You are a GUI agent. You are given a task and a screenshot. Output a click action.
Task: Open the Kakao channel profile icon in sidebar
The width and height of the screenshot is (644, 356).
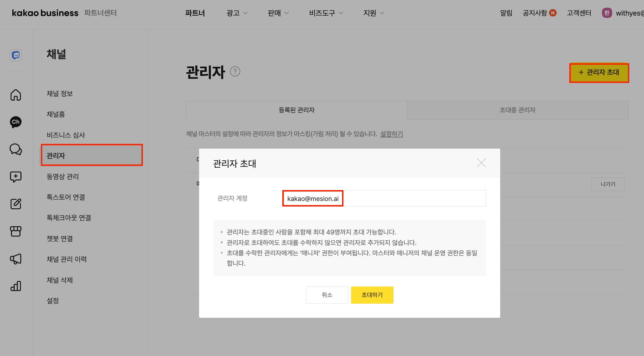(16, 55)
